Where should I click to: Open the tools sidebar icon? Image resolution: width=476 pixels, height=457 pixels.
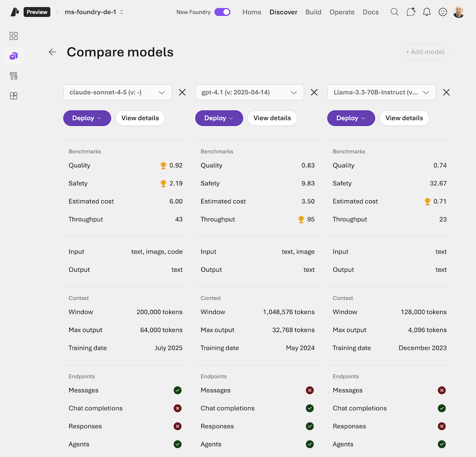(x=13, y=76)
